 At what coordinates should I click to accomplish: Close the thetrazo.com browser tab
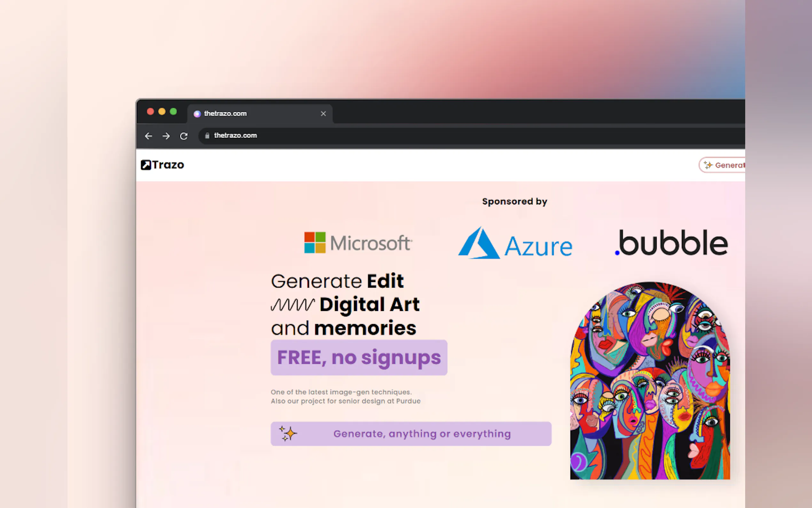pyautogui.click(x=323, y=114)
